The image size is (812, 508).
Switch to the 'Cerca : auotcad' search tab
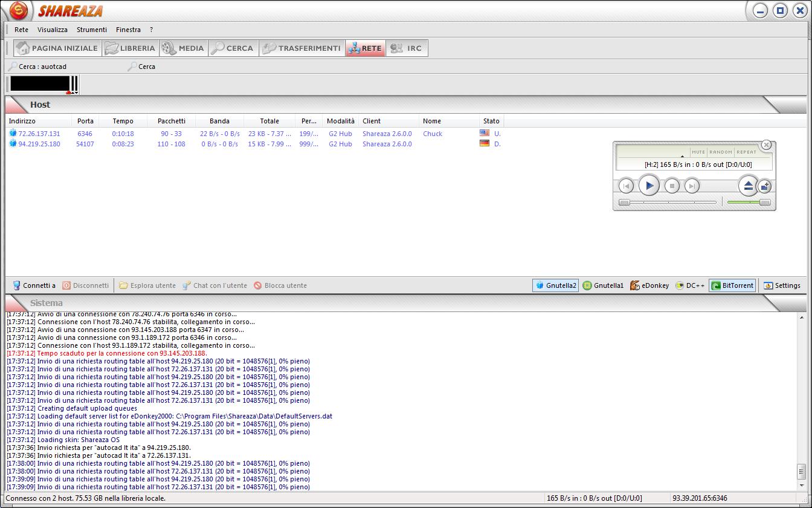42,67
